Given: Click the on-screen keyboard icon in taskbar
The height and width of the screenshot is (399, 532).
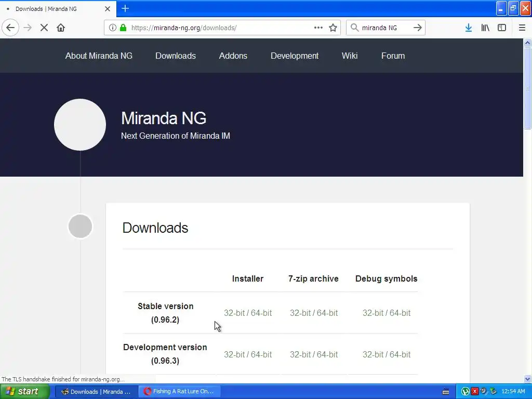Looking at the screenshot, I should [x=446, y=392].
